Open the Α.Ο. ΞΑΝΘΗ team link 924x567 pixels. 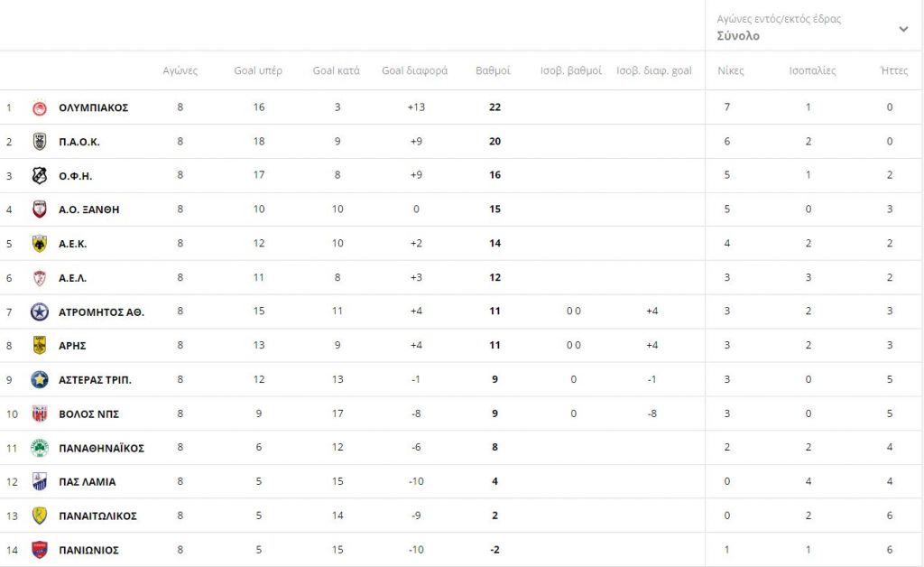[88, 209]
